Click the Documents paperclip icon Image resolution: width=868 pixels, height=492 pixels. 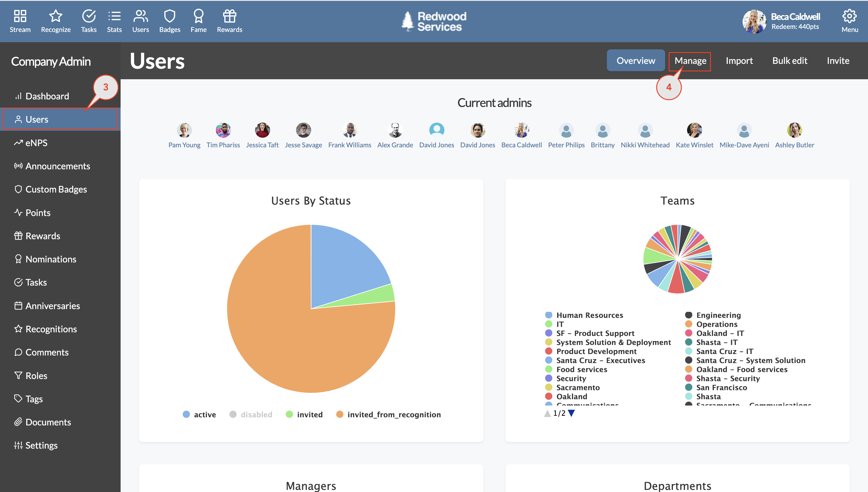[18, 422]
